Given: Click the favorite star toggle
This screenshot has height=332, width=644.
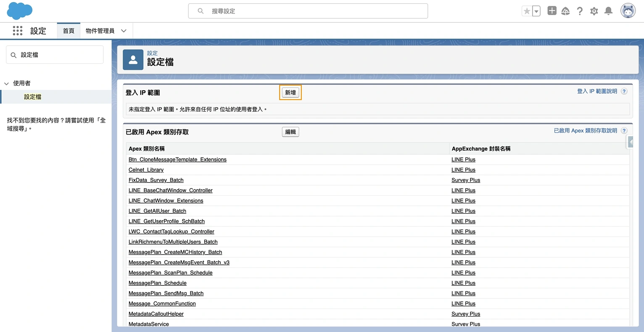Looking at the screenshot, I should coord(527,11).
